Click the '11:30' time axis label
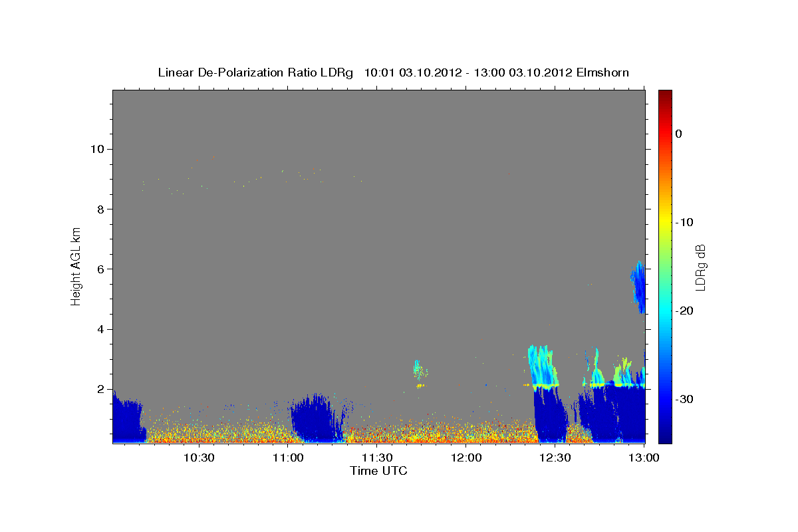This screenshot has width=798, height=532. click(377, 458)
